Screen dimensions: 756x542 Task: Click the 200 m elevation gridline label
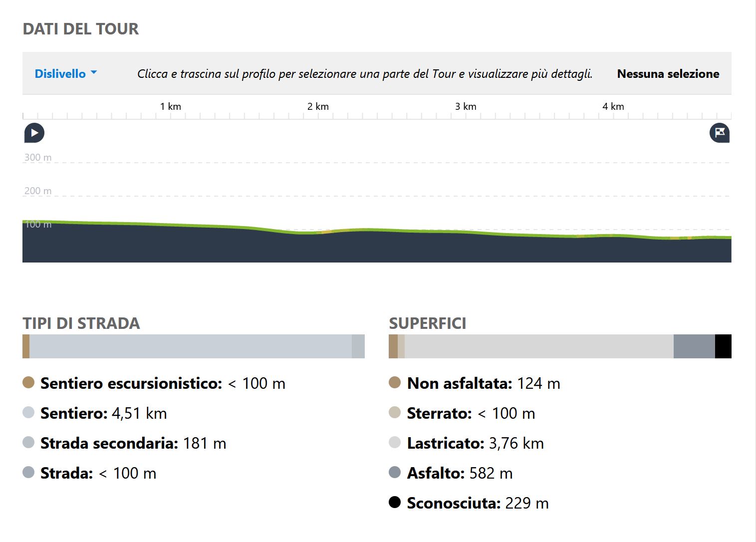point(38,191)
